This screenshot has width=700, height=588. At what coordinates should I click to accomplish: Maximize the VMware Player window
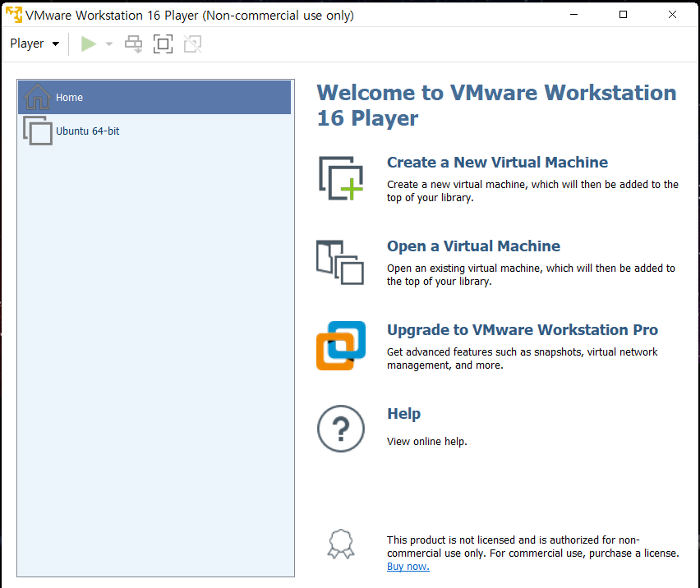pos(624,15)
